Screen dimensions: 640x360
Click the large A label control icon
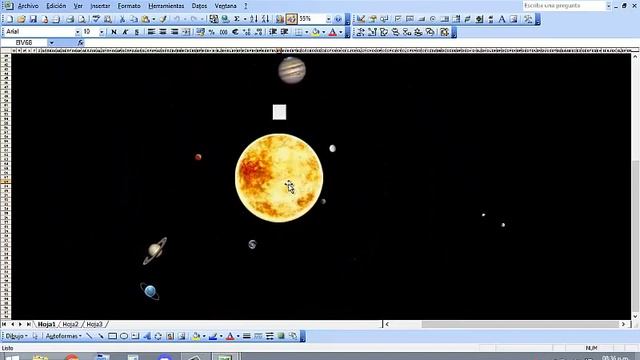click(502, 19)
